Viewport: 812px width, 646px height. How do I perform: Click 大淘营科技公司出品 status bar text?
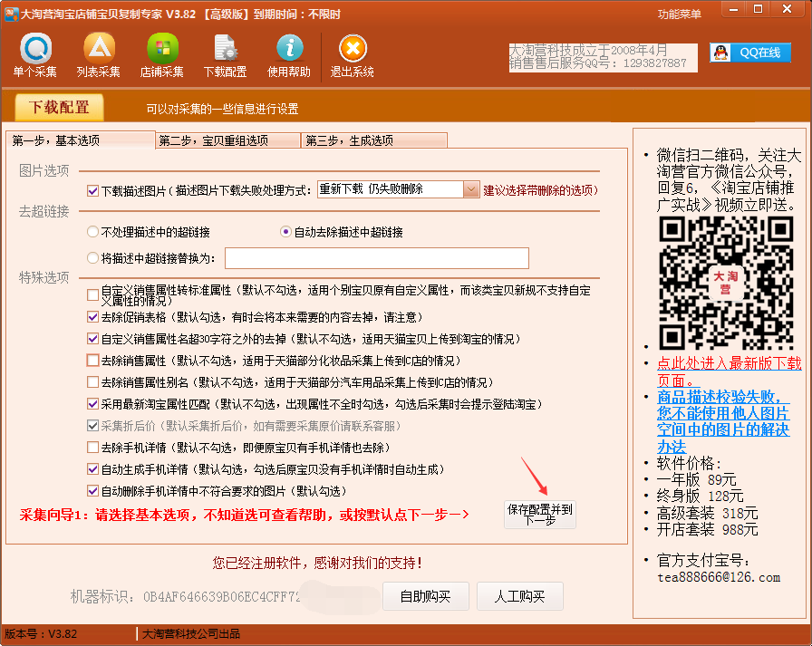pos(191,633)
